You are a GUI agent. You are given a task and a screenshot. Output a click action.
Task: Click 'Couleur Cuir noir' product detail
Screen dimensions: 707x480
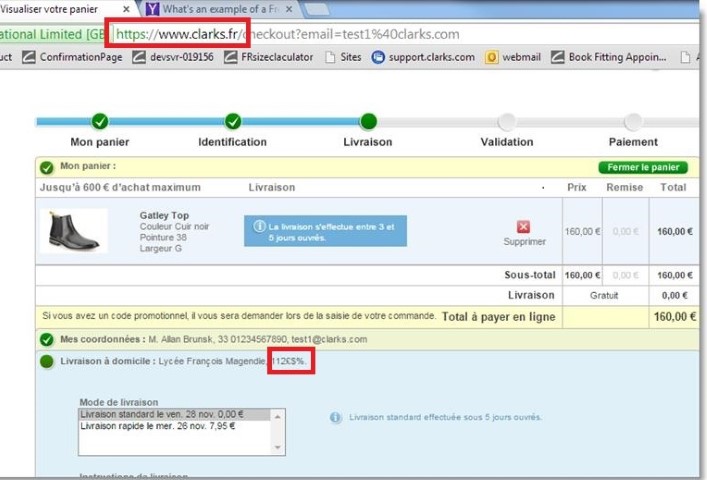pyautogui.click(x=174, y=226)
